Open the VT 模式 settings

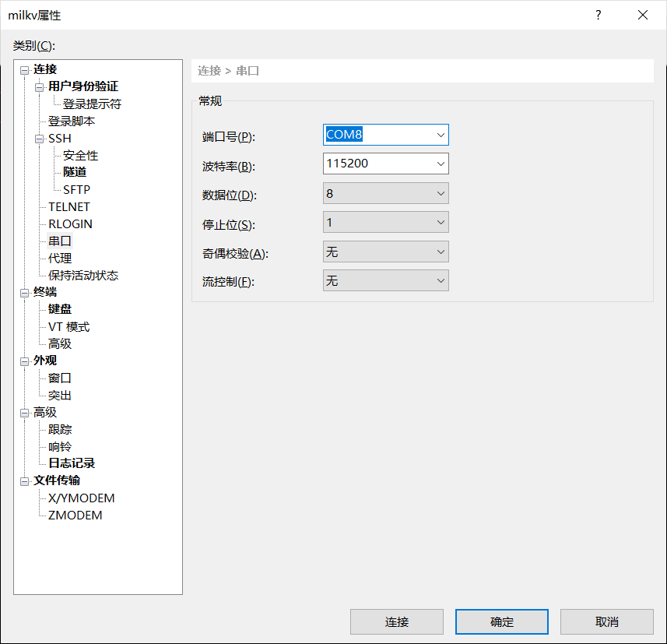tap(69, 327)
